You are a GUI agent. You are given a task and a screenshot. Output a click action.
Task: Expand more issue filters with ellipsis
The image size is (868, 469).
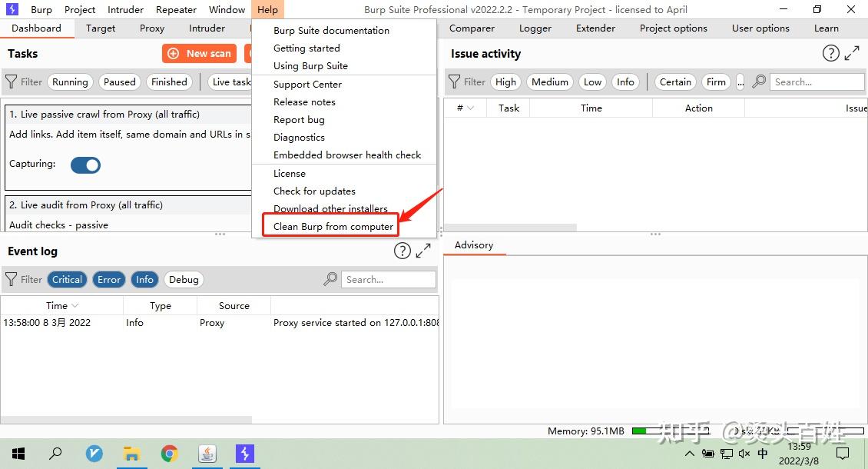click(x=740, y=82)
